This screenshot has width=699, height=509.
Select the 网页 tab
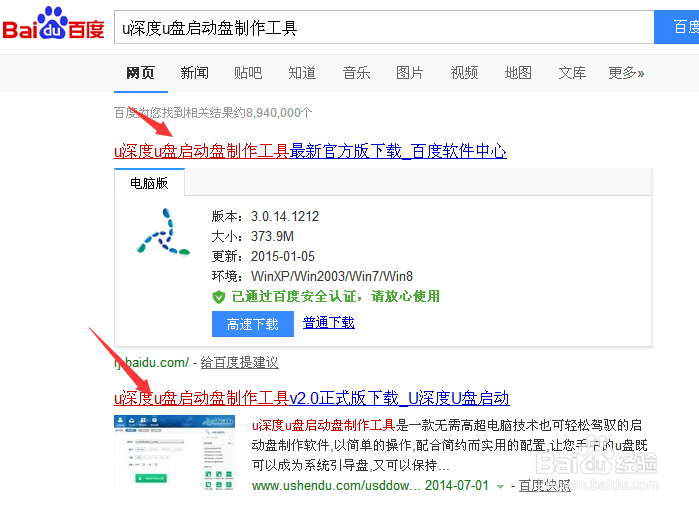pyautogui.click(x=140, y=73)
